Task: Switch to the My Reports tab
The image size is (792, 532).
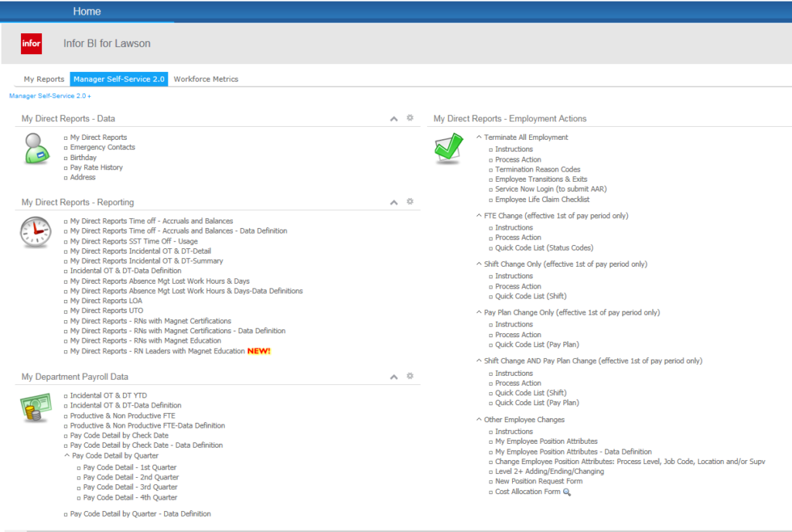Action: pos(44,79)
